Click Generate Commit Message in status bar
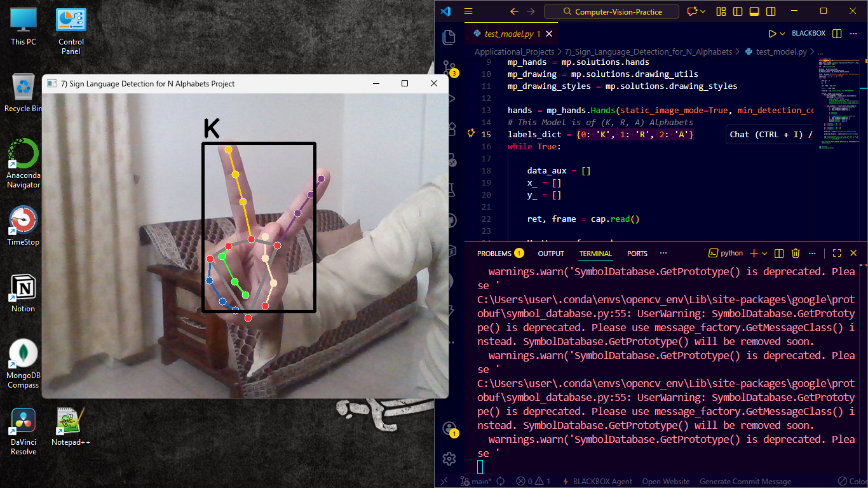 [745, 481]
